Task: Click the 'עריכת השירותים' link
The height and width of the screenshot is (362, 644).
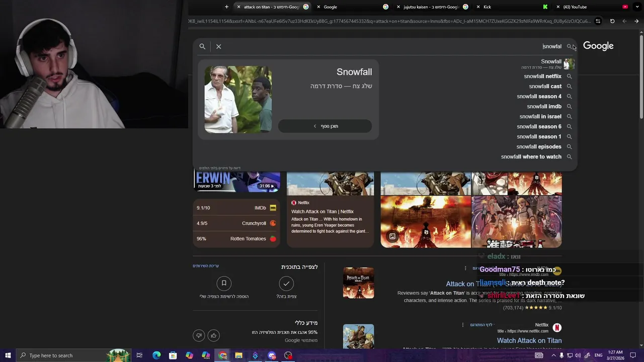Action: coord(206,266)
